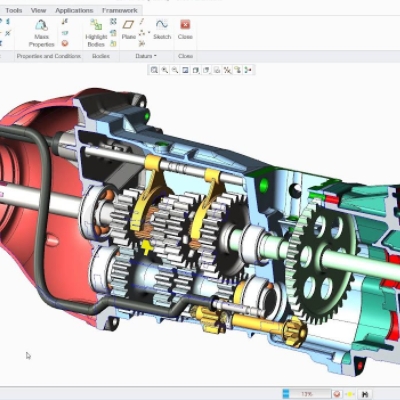This screenshot has height=400, width=400.
Task: Toggle datum display filters icon
Action: coord(227,70)
